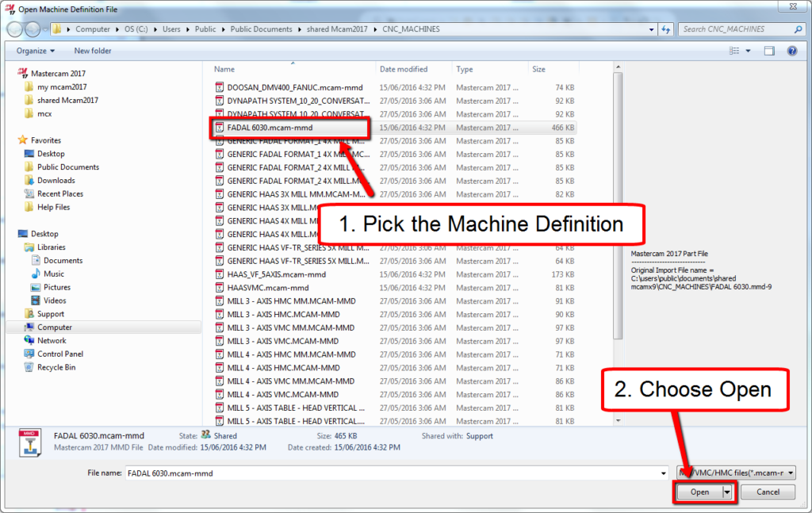Click the New folder button

(x=93, y=51)
